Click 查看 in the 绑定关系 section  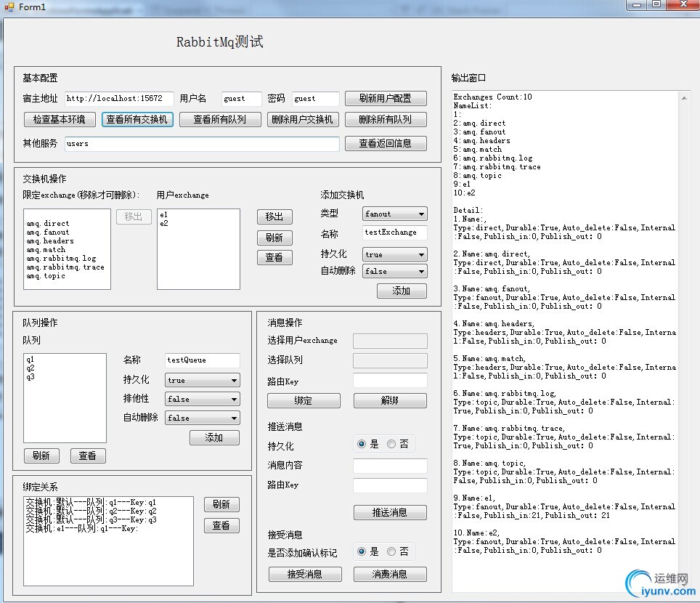(221, 525)
